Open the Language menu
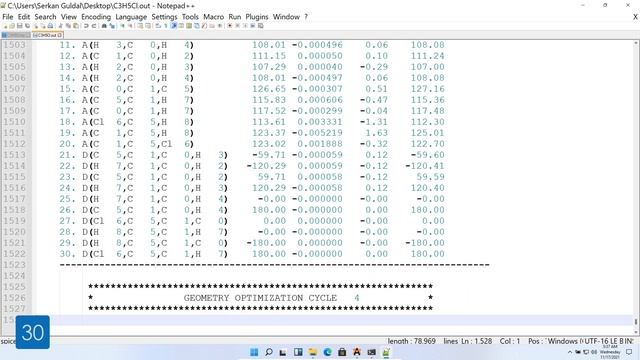The height and width of the screenshot is (360, 640). point(131,17)
